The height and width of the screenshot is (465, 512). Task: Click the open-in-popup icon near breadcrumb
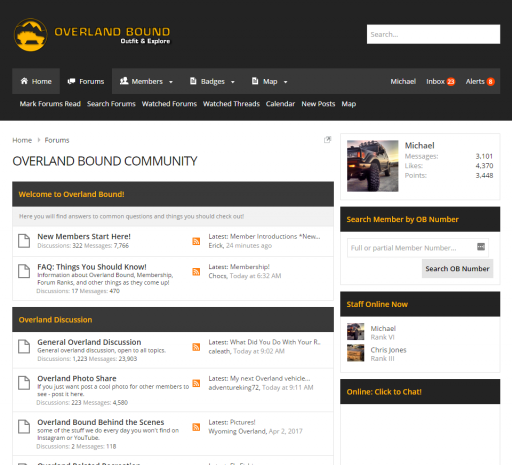click(327, 140)
